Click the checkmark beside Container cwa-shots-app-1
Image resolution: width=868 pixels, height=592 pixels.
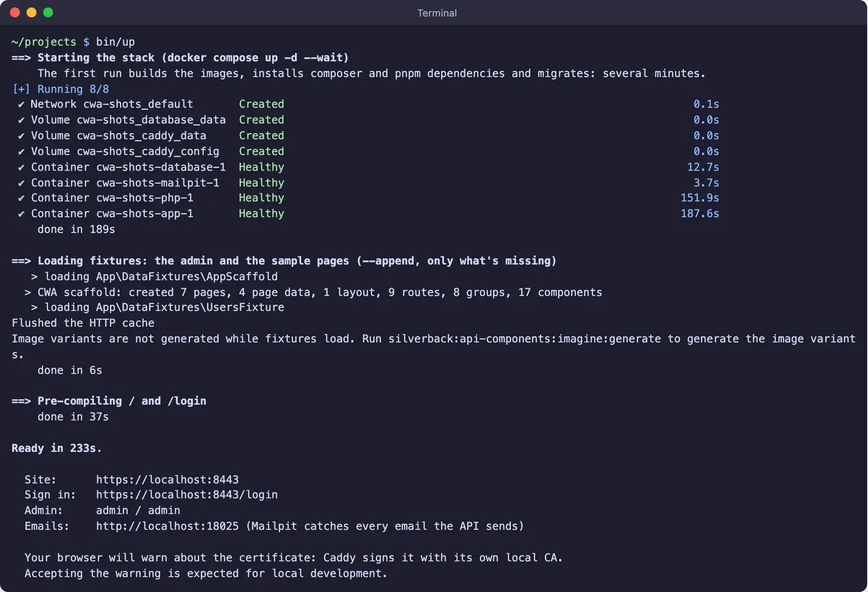tap(21, 214)
